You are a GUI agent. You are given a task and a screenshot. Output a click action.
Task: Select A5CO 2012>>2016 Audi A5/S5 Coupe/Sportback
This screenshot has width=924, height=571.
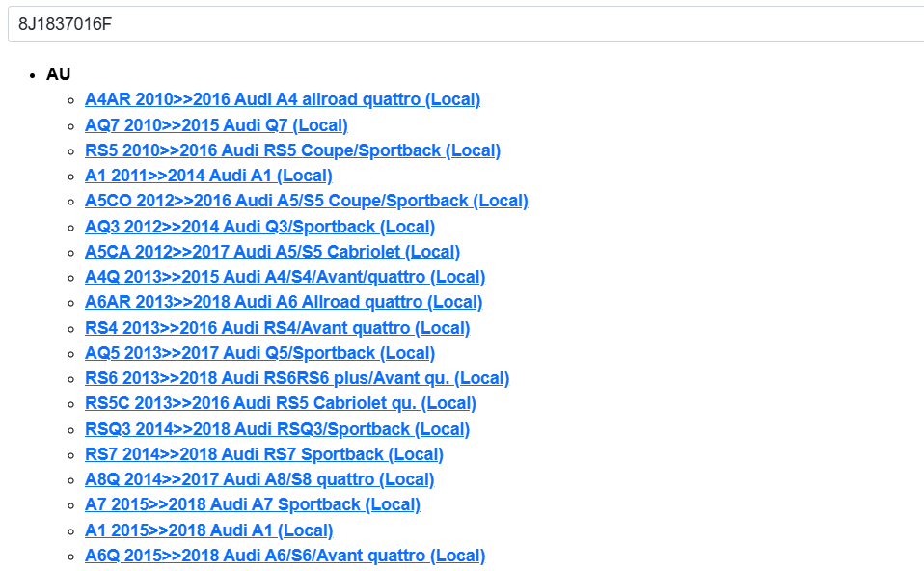(x=306, y=201)
